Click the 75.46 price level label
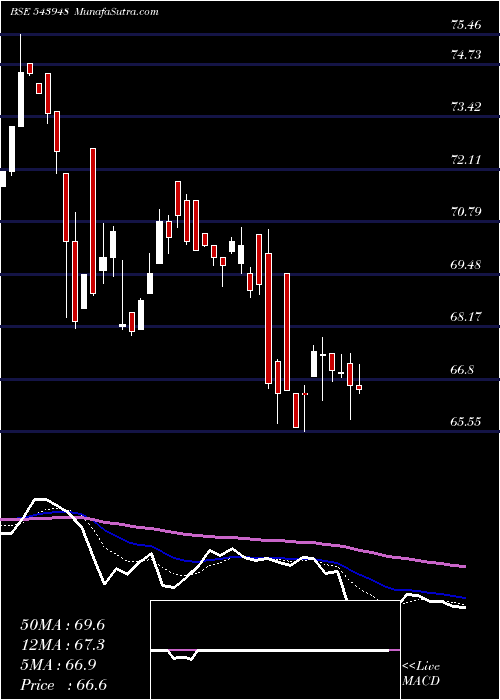 [466, 25]
